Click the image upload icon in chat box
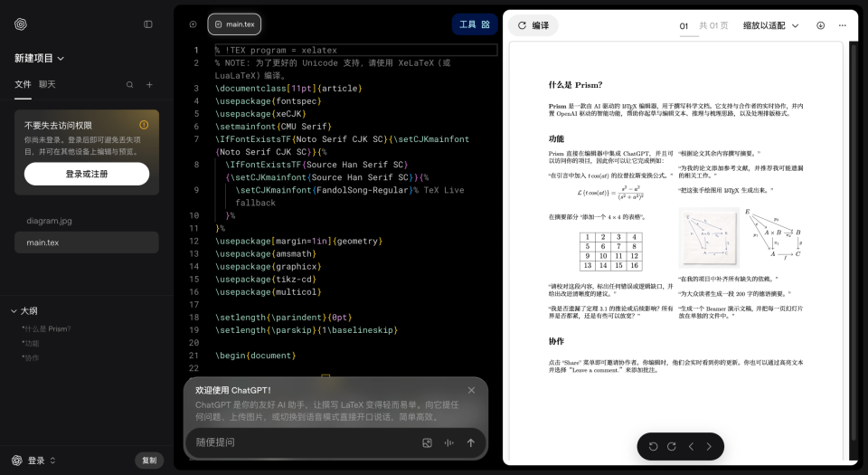The width and height of the screenshot is (868, 475). tap(428, 443)
